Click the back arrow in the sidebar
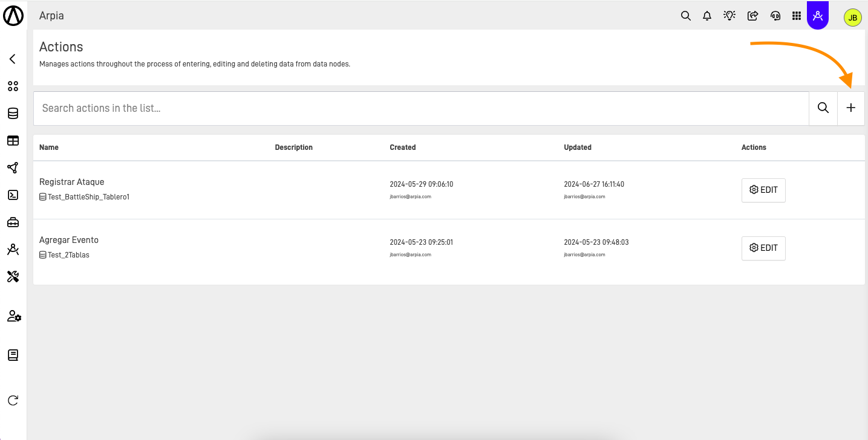This screenshot has height=440, width=868. point(13,59)
